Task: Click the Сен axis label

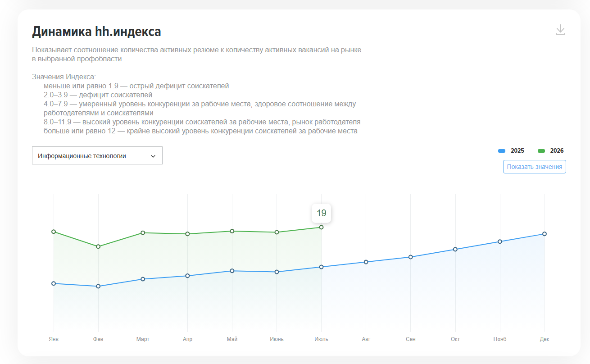Action: [410, 339]
